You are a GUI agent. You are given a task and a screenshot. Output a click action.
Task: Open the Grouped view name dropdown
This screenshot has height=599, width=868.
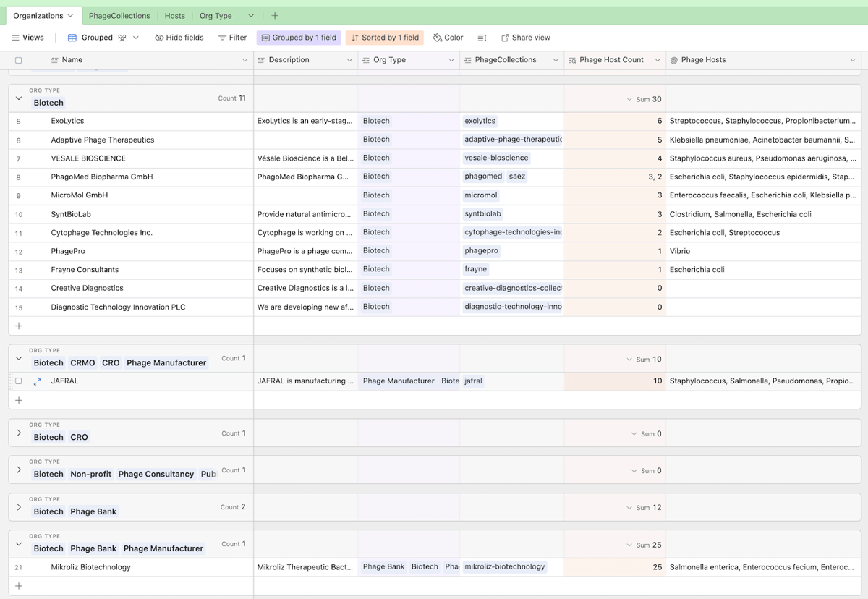[x=135, y=38]
